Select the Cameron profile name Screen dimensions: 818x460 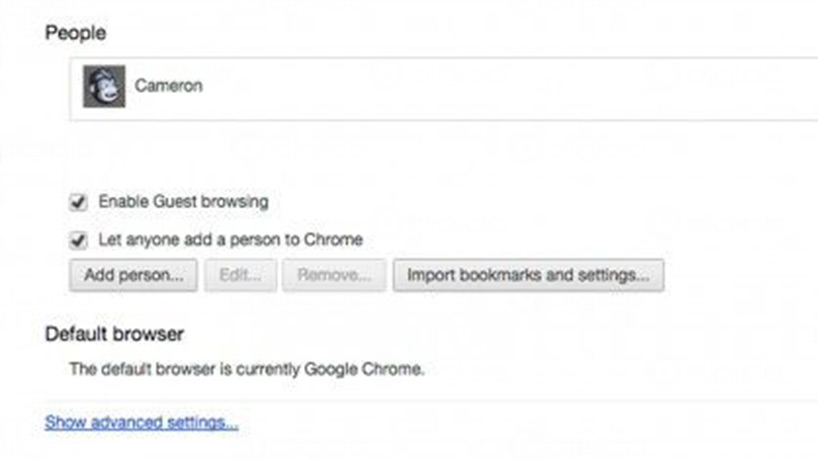(168, 86)
